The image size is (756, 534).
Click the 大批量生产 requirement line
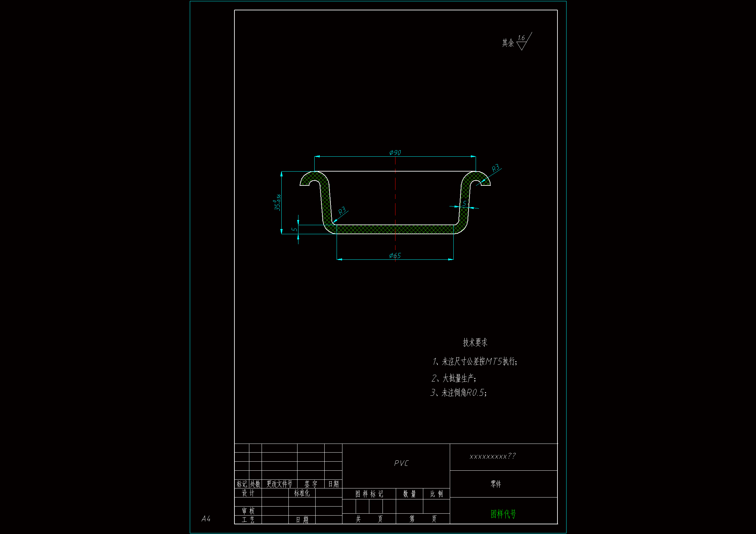pos(454,378)
